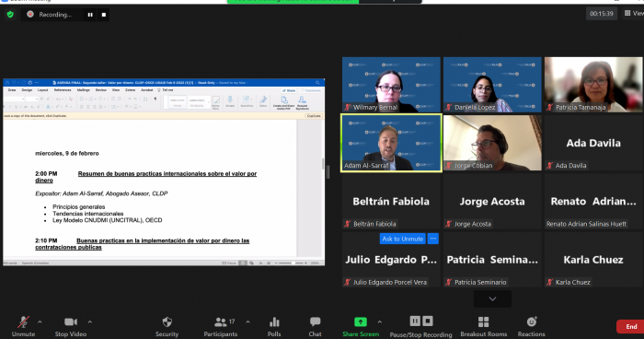
Task: Open the Participants panel
Action: [221, 327]
